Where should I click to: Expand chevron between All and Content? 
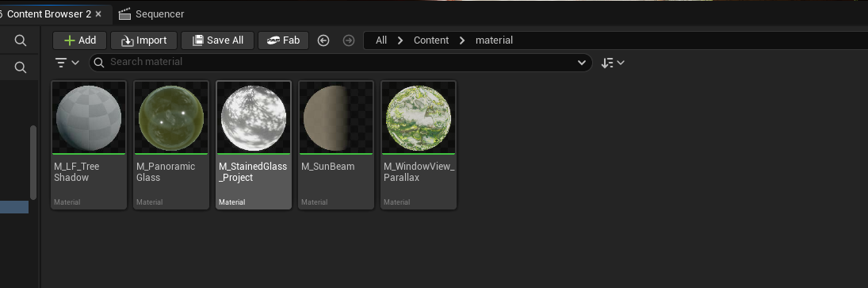tap(400, 40)
